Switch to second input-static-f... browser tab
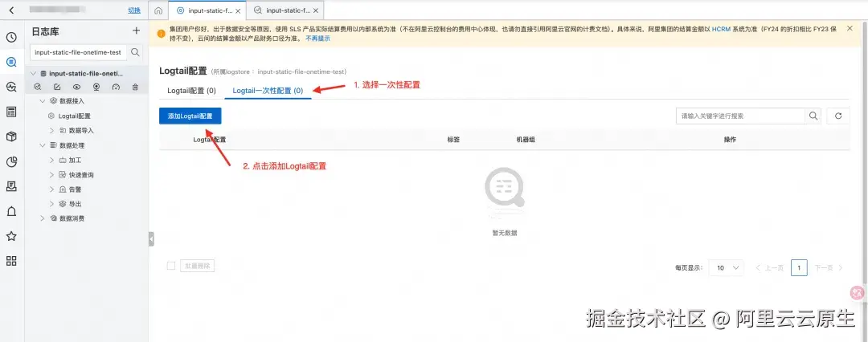This screenshot has width=868, height=342. click(x=285, y=10)
